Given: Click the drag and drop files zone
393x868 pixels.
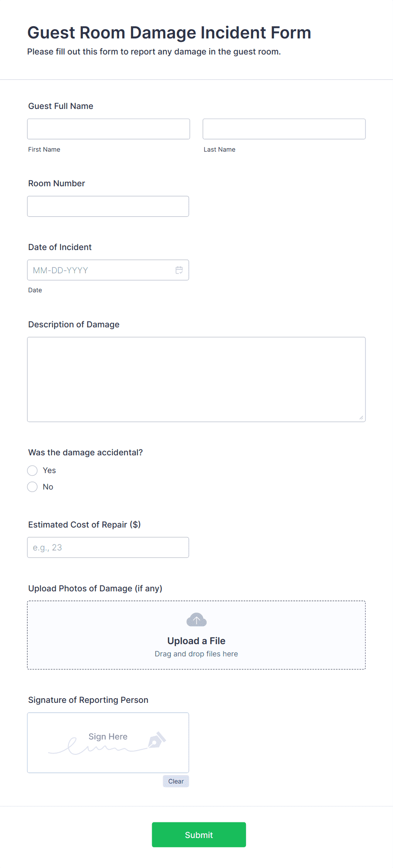Looking at the screenshot, I should point(196,653).
